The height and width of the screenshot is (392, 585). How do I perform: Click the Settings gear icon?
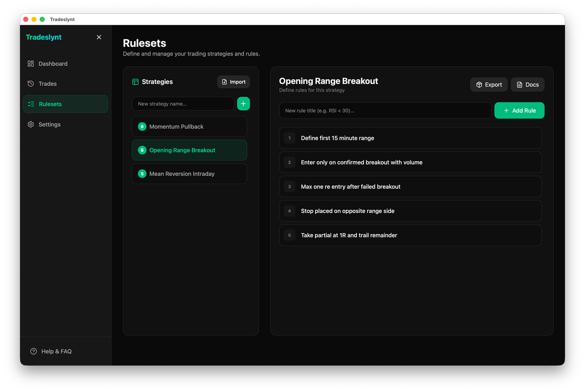point(31,125)
